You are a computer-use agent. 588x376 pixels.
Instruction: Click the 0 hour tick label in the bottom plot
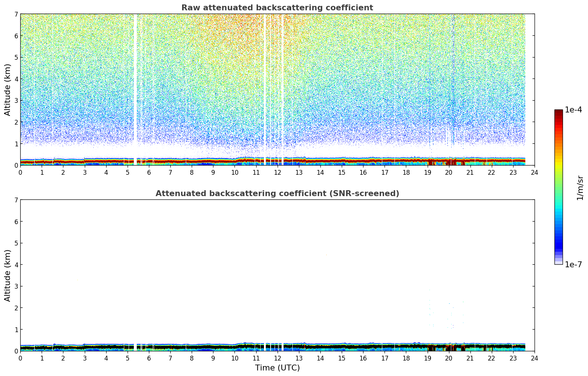click(x=20, y=358)
